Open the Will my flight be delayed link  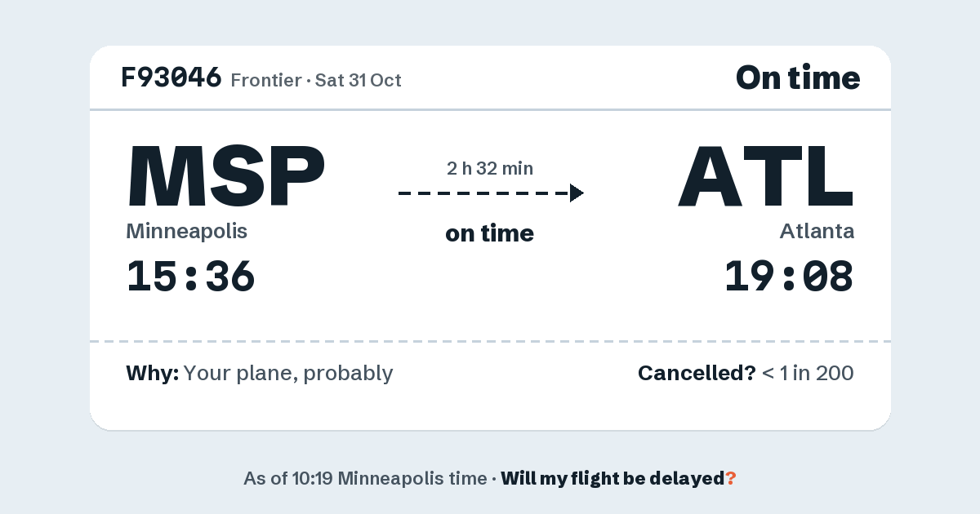(613, 478)
